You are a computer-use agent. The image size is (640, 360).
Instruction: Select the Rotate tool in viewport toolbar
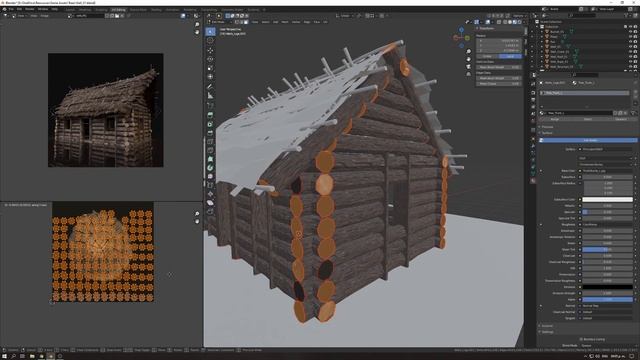(x=210, y=59)
